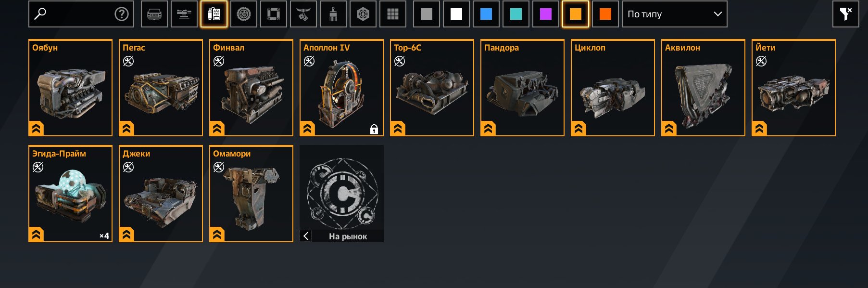Select the Аполлон IV generator item

pos(341,88)
